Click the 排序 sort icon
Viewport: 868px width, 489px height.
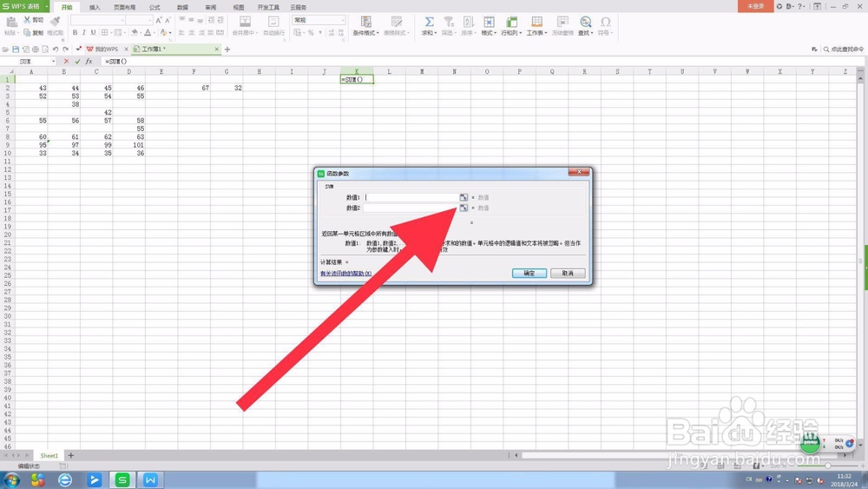(x=469, y=23)
